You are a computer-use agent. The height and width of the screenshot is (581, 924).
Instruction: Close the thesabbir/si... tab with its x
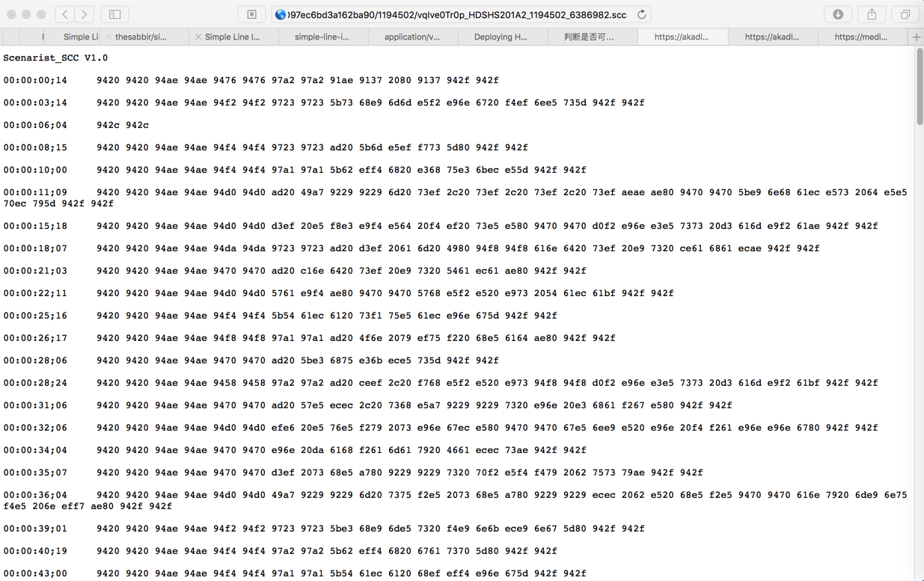tap(108, 37)
